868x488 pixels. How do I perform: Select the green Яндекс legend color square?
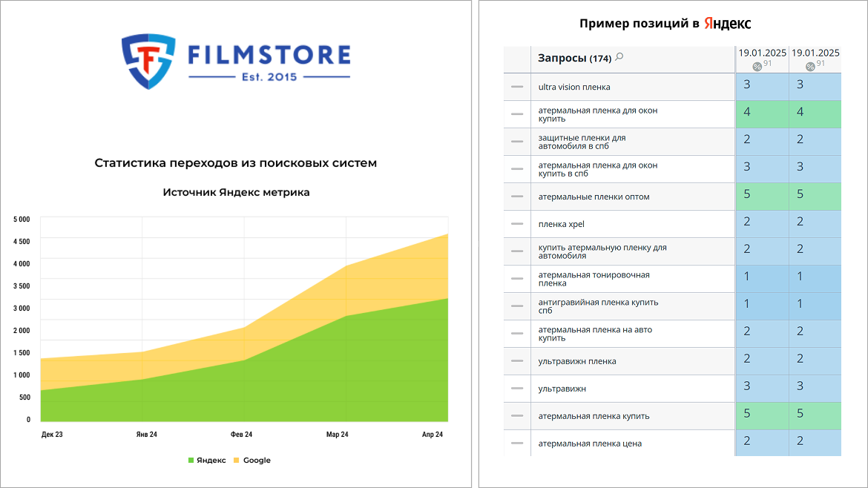191,461
